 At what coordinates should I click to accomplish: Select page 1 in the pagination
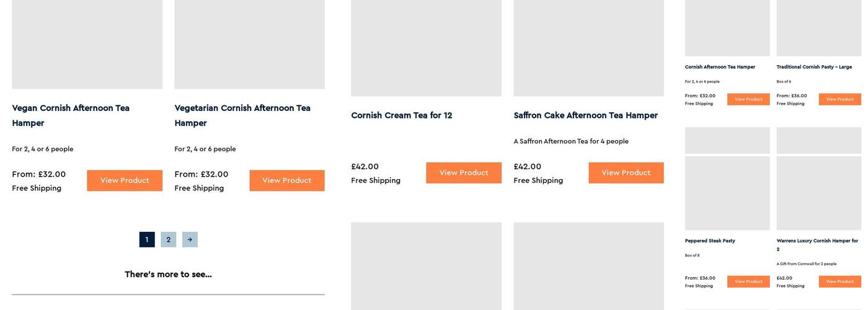[x=147, y=240]
